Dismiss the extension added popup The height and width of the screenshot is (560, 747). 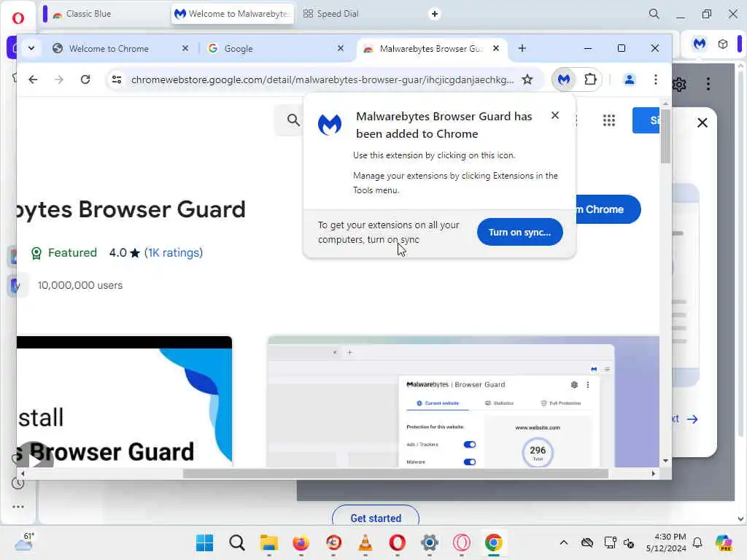point(555,115)
